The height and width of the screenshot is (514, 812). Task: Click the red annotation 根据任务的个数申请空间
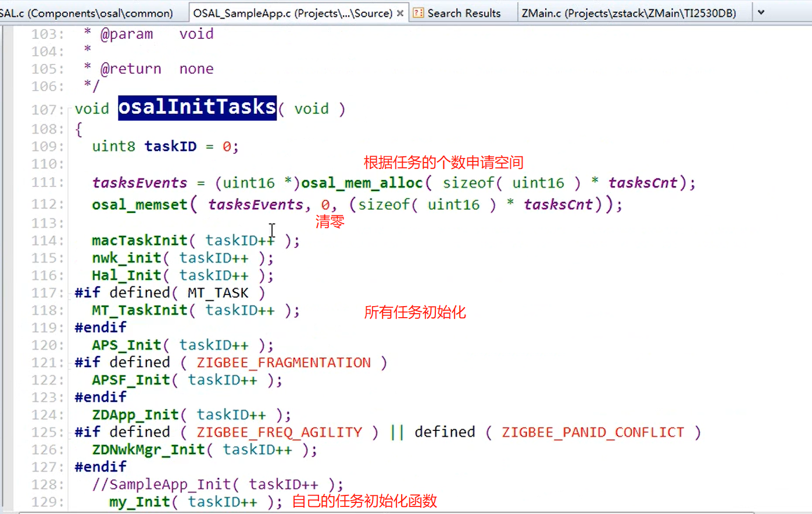443,162
